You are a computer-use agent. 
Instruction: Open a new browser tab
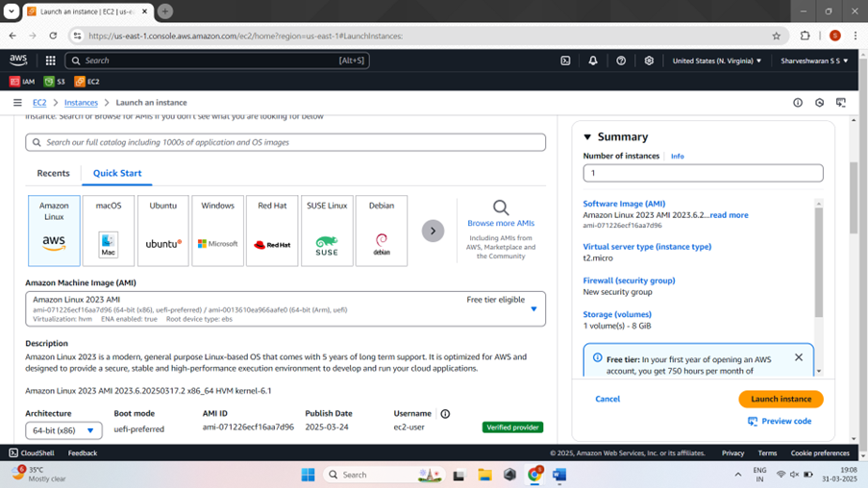pos(165,12)
